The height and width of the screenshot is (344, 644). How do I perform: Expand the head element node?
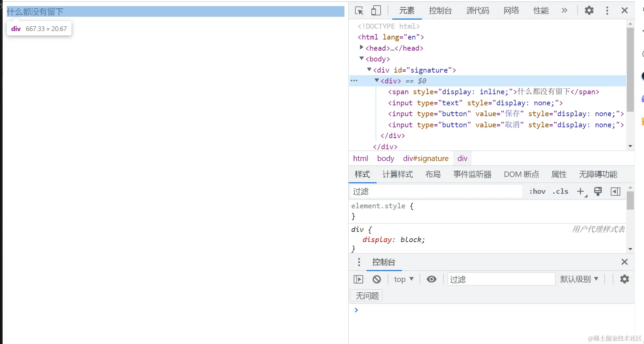click(361, 48)
